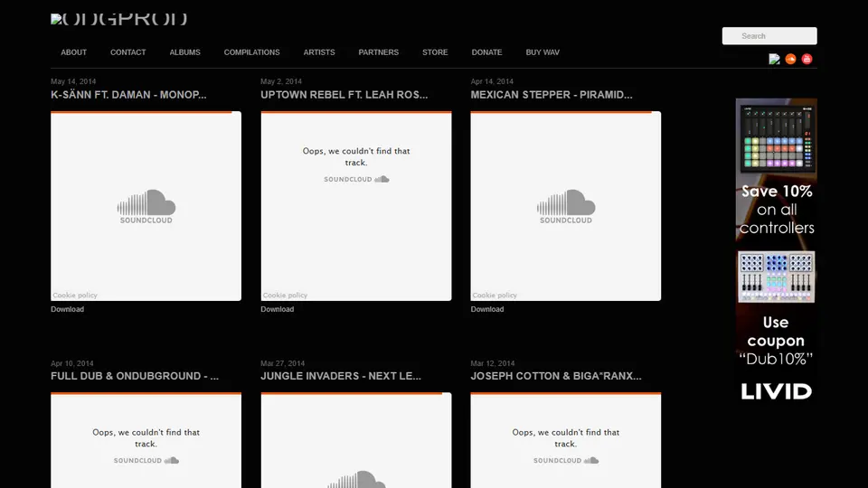This screenshot has width=868, height=488.
Task: Open the orange SoundCloud social icon
Action: pos(790,60)
